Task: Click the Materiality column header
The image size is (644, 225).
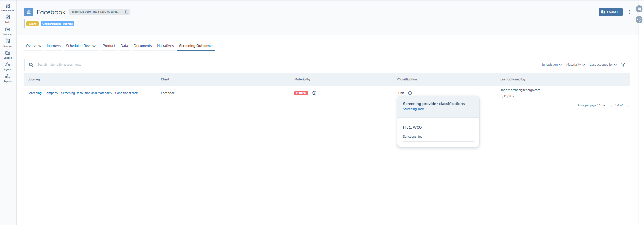Action: click(302, 79)
